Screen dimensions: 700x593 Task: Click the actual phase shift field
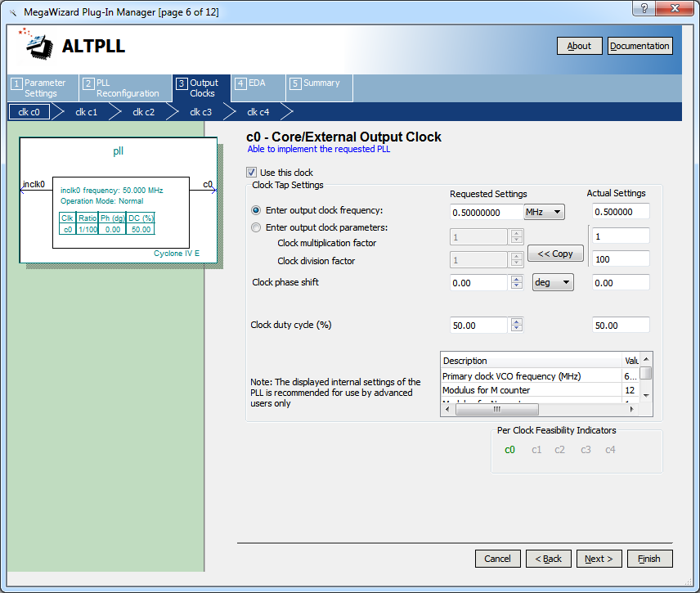point(621,283)
